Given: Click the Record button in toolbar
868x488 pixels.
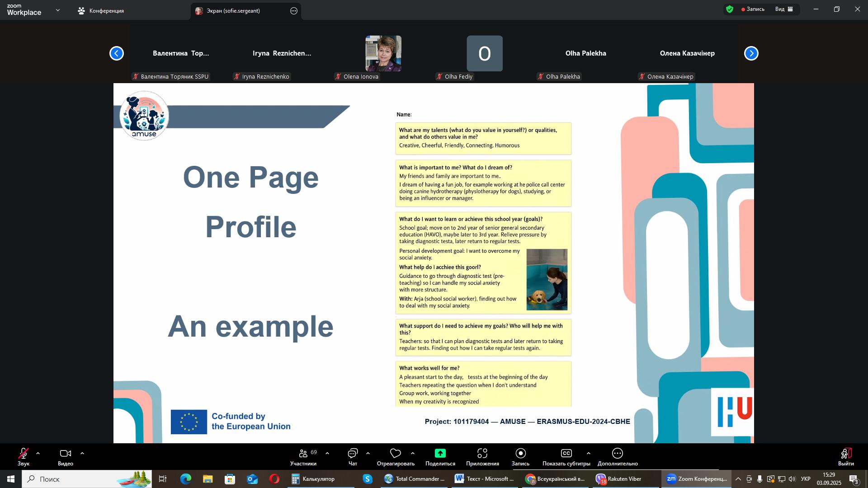Looking at the screenshot, I should [520, 453].
